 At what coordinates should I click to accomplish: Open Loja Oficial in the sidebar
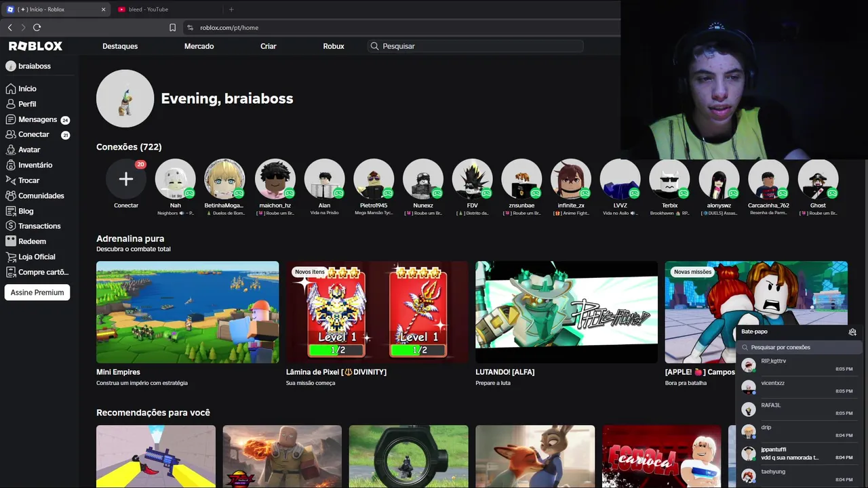[x=31, y=257]
